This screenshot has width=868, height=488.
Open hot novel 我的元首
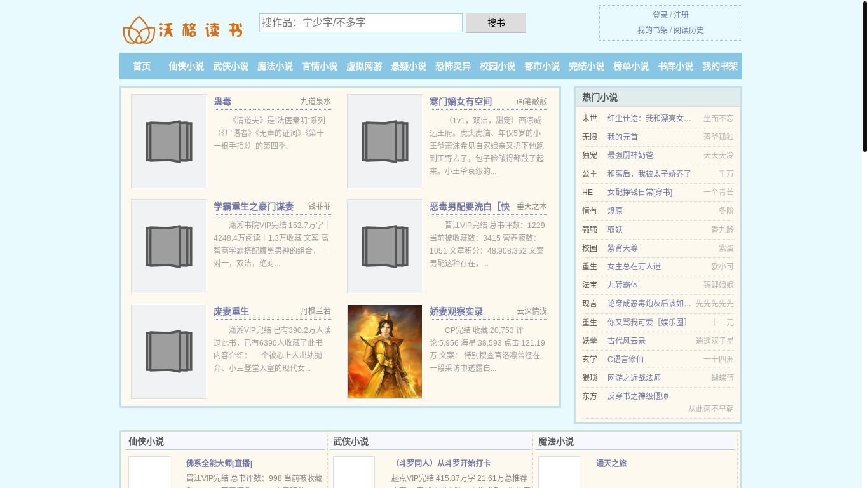[x=623, y=137]
